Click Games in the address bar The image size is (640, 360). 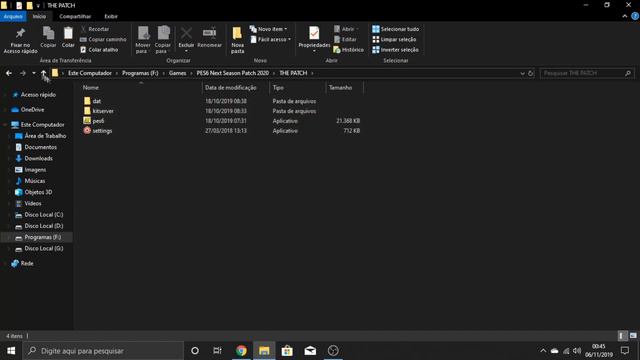point(178,73)
